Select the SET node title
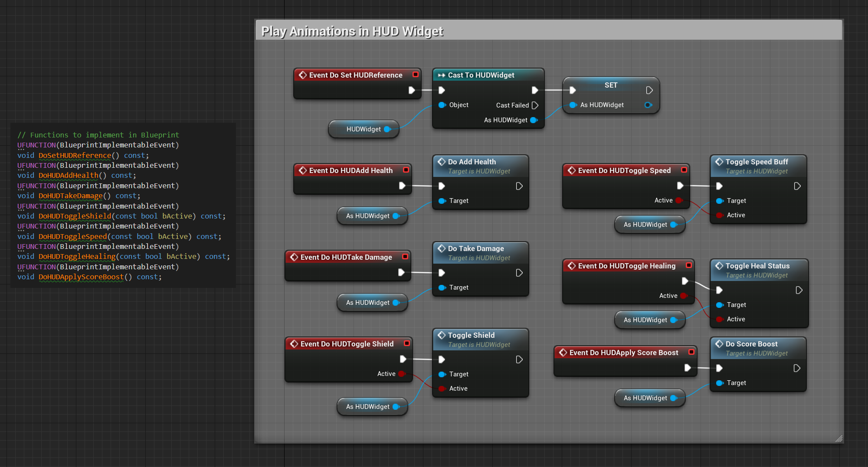The height and width of the screenshot is (467, 868). tap(611, 85)
